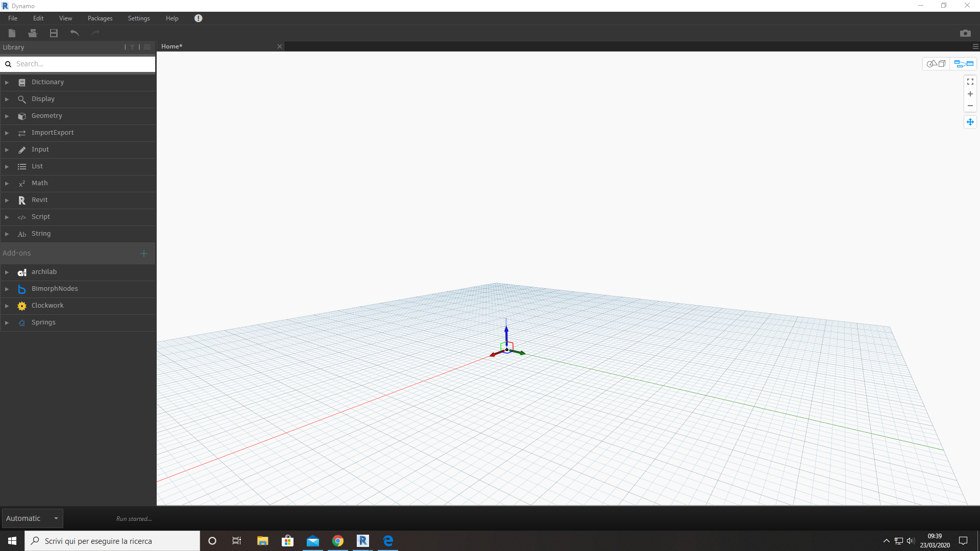Viewport: 980px width, 551px height.
Task: Select the ImportExport library item
Action: click(78, 133)
